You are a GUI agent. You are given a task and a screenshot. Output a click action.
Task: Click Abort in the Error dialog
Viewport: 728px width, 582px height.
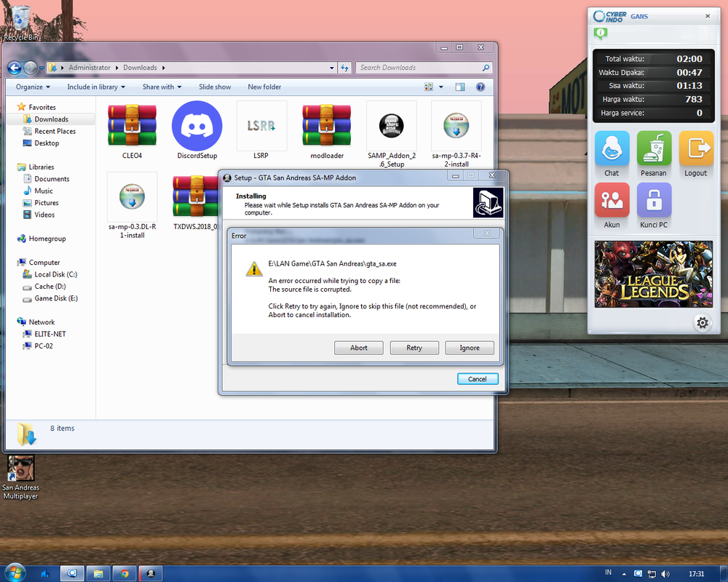(x=358, y=348)
